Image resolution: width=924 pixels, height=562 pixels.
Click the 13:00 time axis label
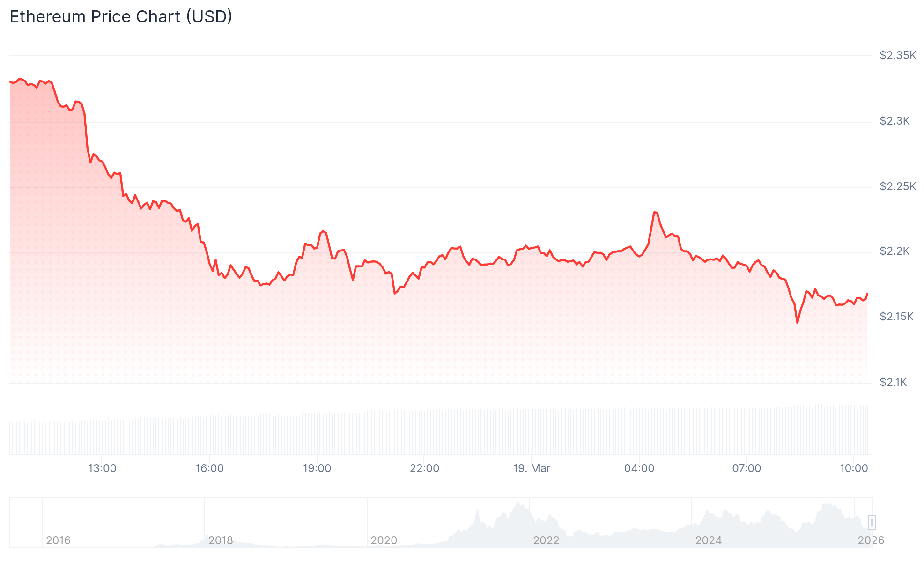pyautogui.click(x=102, y=468)
